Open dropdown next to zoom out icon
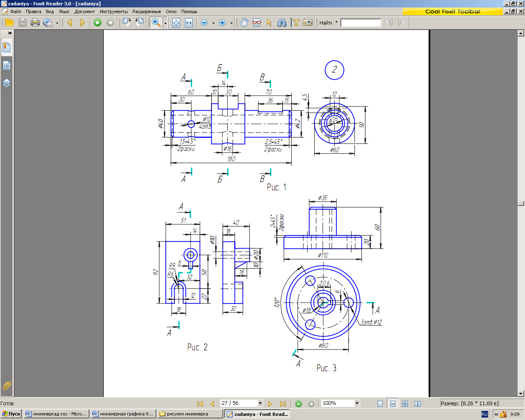The height and width of the screenshot is (420, 525). (213, 23)
